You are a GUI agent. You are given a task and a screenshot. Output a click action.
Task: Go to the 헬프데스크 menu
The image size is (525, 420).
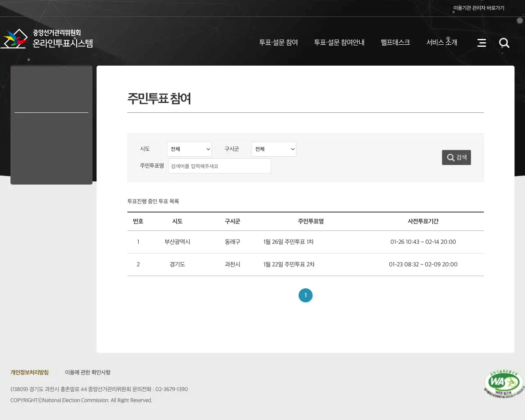tap(395, 42)
